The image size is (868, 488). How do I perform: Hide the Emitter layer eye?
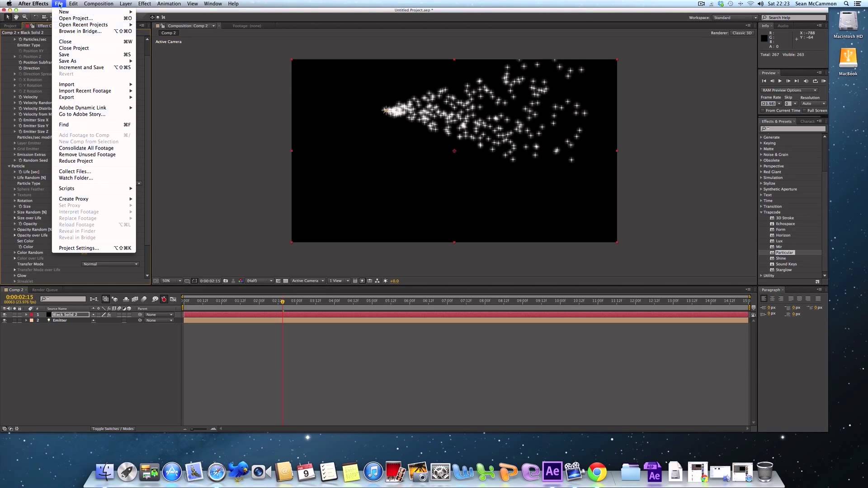pos(5,320)
